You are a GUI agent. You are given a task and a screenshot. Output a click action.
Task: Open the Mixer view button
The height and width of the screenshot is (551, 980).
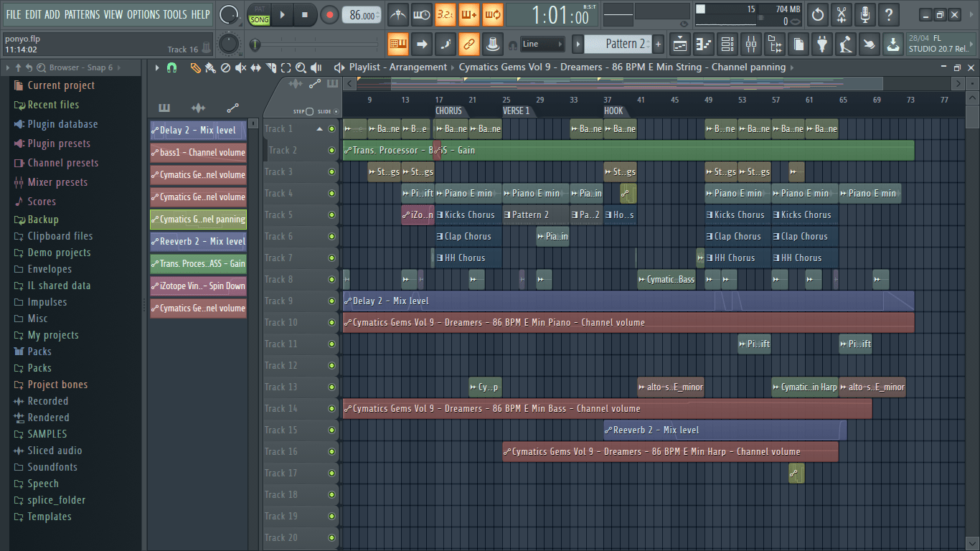[751, 44]
